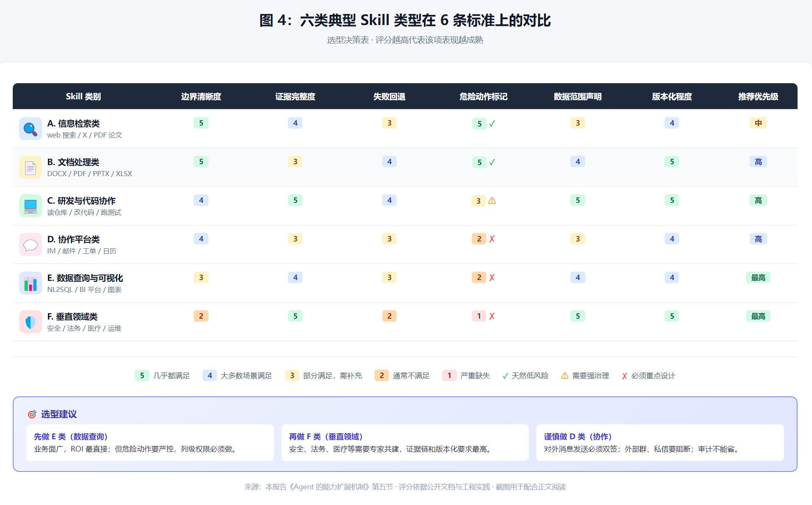Select the B. 文档处理类 row title

tap(73, 162)
